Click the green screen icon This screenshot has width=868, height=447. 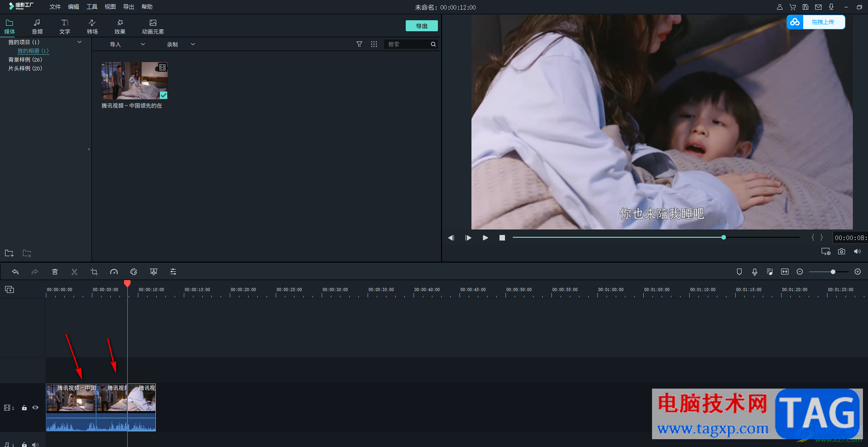tap(153, 272)
